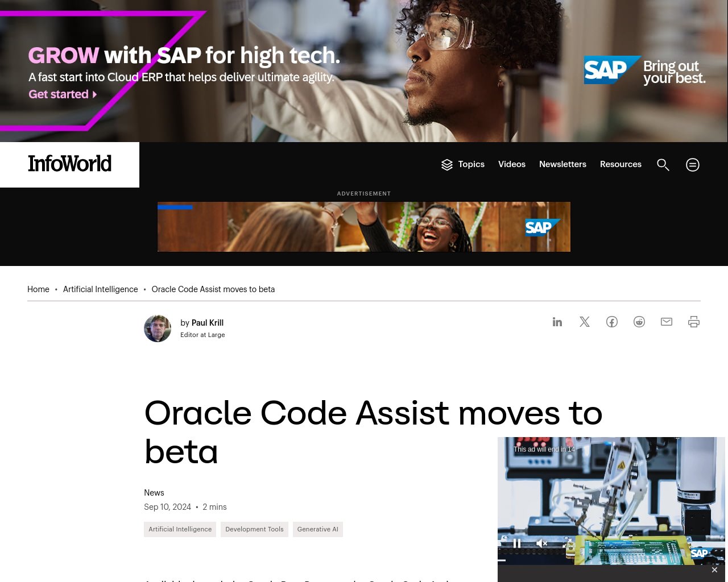Share article on Facebook
728x582 pixels.
pyautogui.click(x=612, y=322)
